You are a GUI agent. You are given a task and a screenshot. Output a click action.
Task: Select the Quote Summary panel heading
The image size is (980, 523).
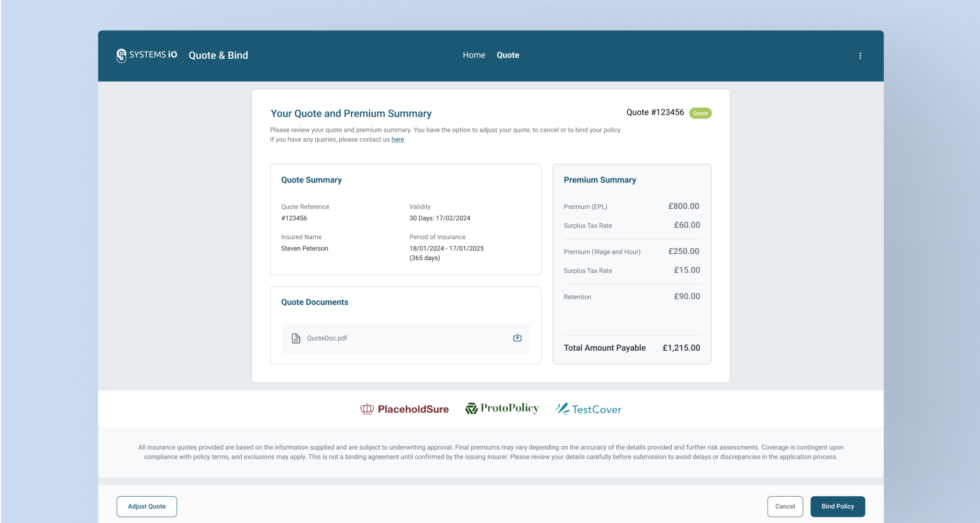pos(311,180)
